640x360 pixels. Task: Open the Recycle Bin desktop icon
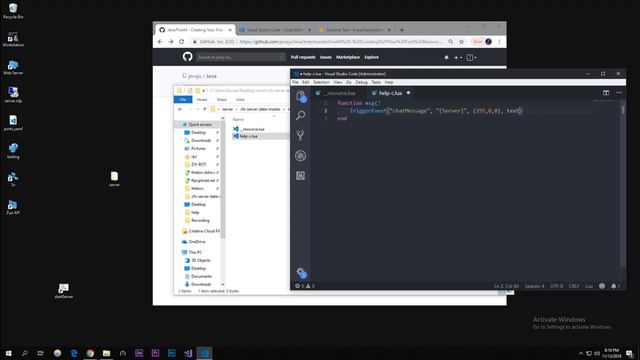[x=13, y=11]
